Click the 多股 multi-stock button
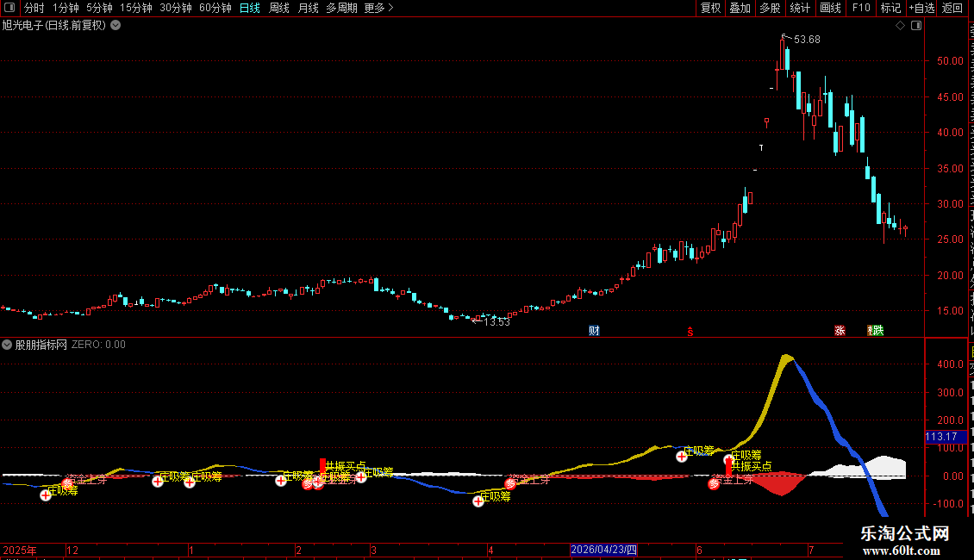974x560 pixels. tap(770, 8)
